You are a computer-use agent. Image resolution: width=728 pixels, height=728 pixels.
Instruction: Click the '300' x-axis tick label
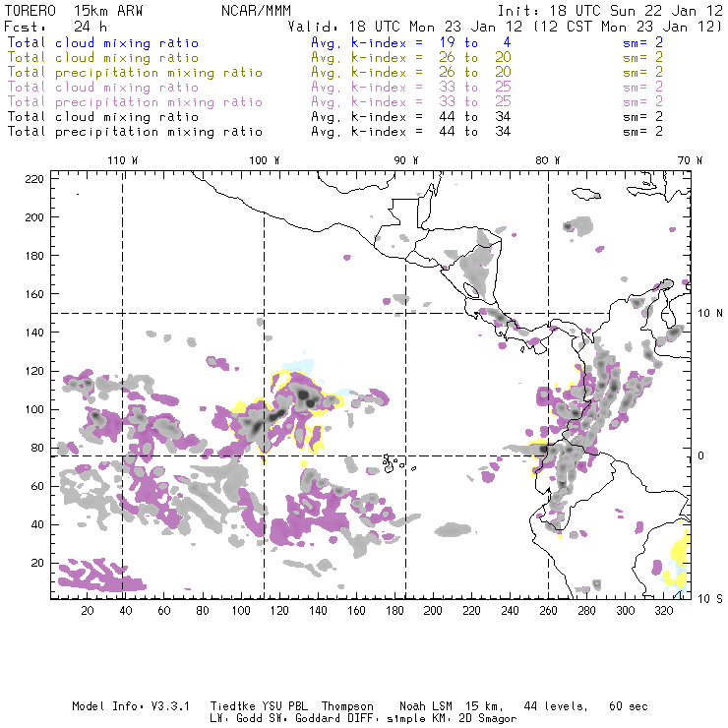point(625,611)
